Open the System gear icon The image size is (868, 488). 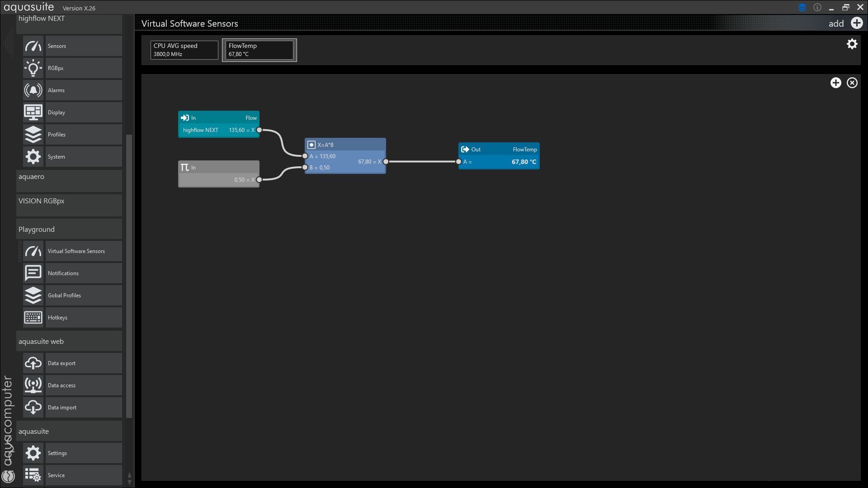[x=33, y=157]
